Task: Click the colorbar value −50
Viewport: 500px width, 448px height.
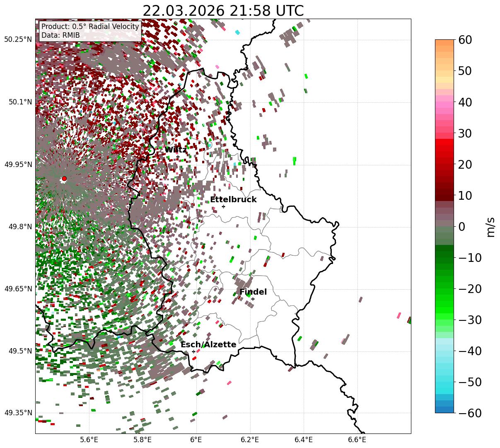Action: 470,382
